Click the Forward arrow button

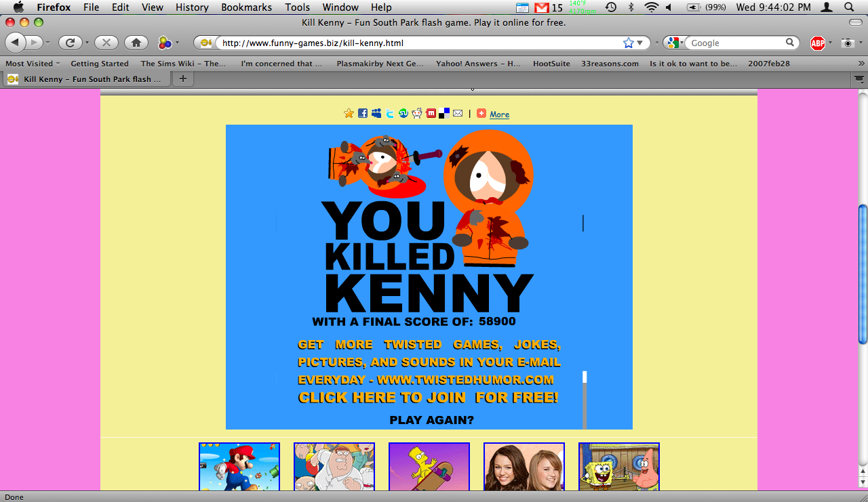35,43
